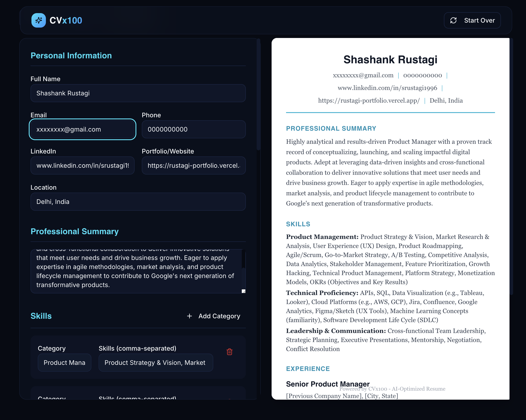Screen dimensions: 526x420
Task: Click the comma-separated Skills input
Action: click(156, 362)
